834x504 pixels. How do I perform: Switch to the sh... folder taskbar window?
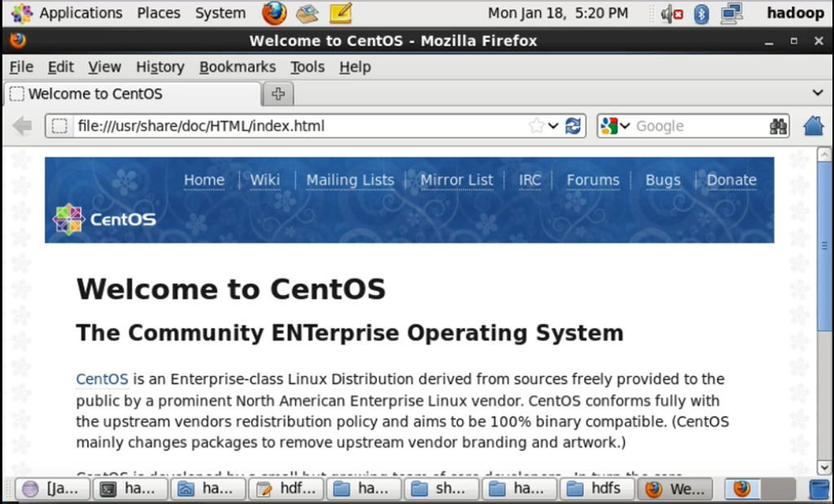[442, 489]
